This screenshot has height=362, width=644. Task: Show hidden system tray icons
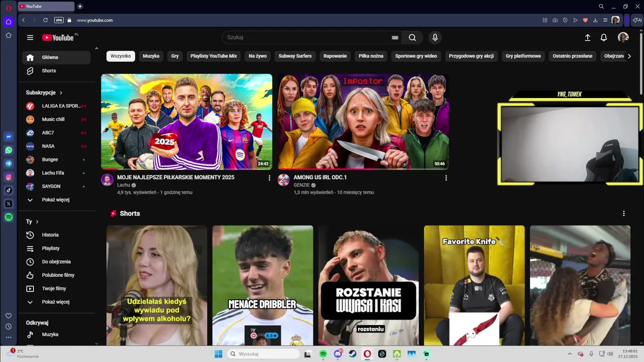[x=570, y=354]
